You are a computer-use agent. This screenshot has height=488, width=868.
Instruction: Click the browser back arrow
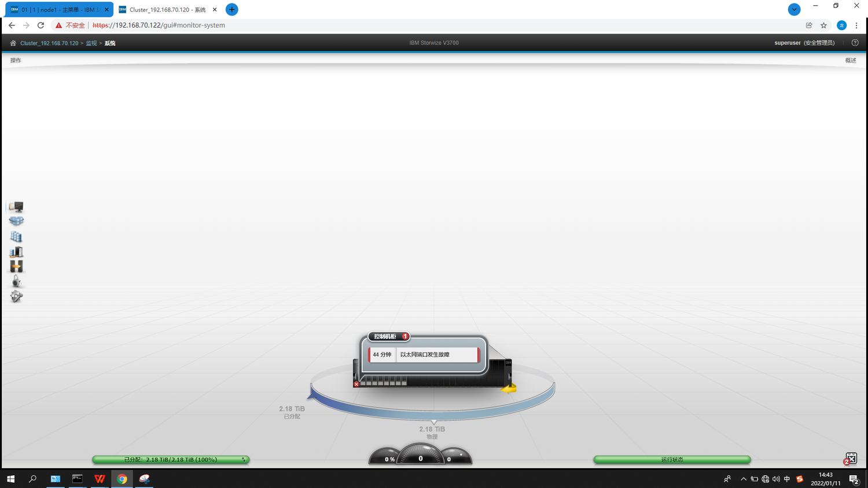pos(12,25)
